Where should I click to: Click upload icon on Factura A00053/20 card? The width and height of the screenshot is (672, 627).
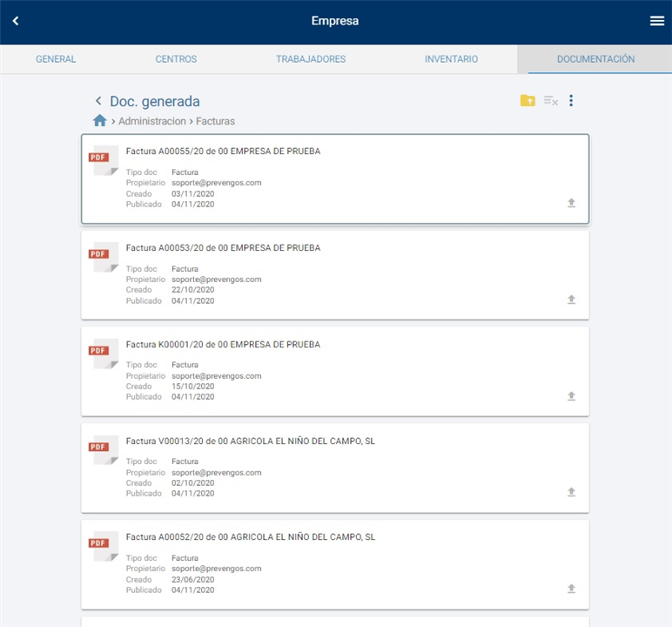point(571,300)
